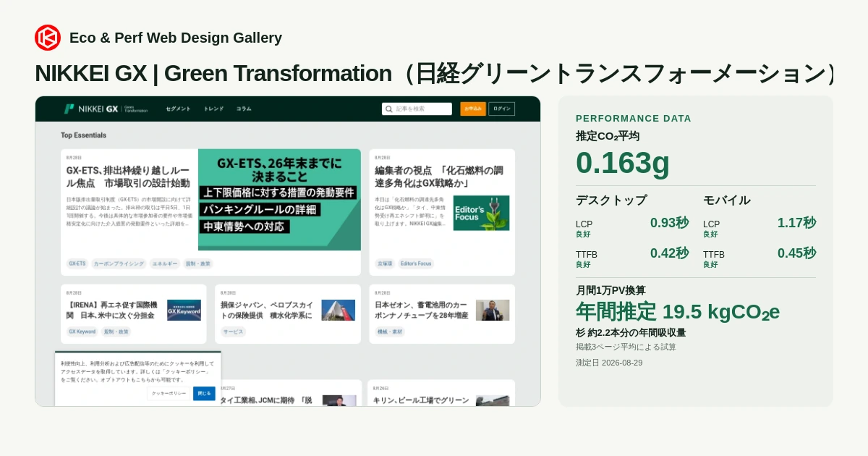The height and width of the screenshot is (456, 868).
Task: Click the desktop TTFB 0.42秒 value
Action: pyautogui.click(x=669, y=253)
